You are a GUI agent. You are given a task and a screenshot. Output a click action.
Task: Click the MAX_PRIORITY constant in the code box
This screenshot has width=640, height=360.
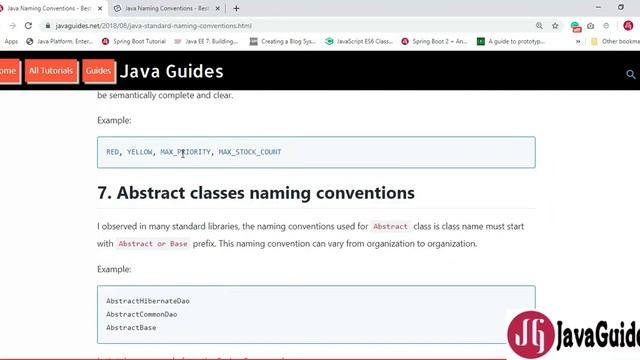186,152
